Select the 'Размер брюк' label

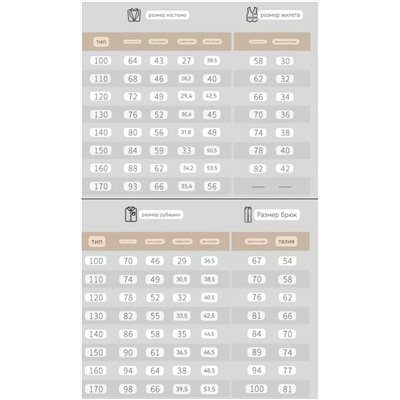[277, 215]
